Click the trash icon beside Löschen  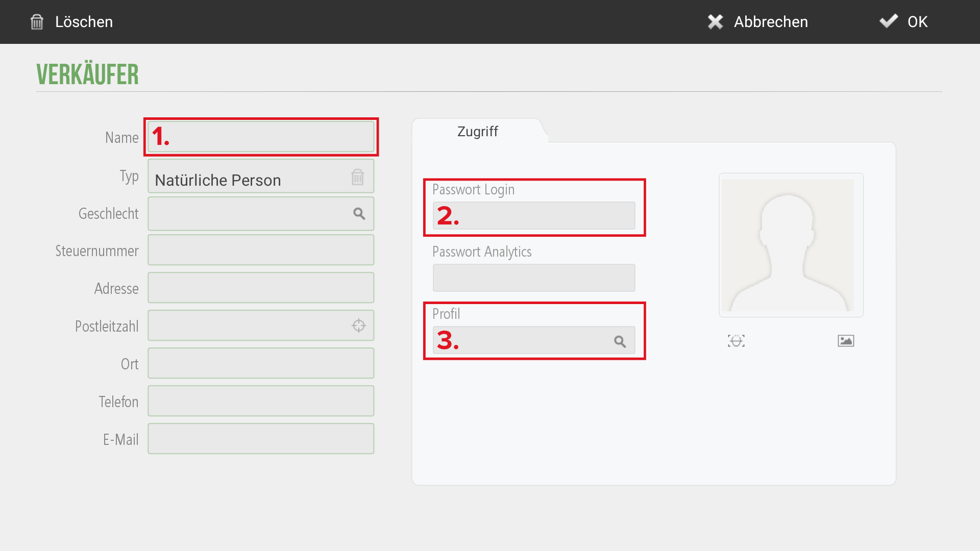(37, 22)
